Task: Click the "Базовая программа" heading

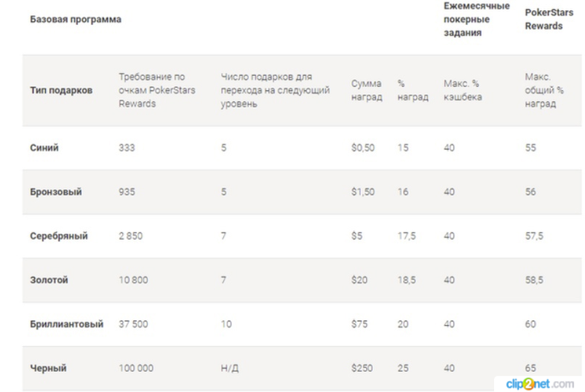Action: point(76,19)
